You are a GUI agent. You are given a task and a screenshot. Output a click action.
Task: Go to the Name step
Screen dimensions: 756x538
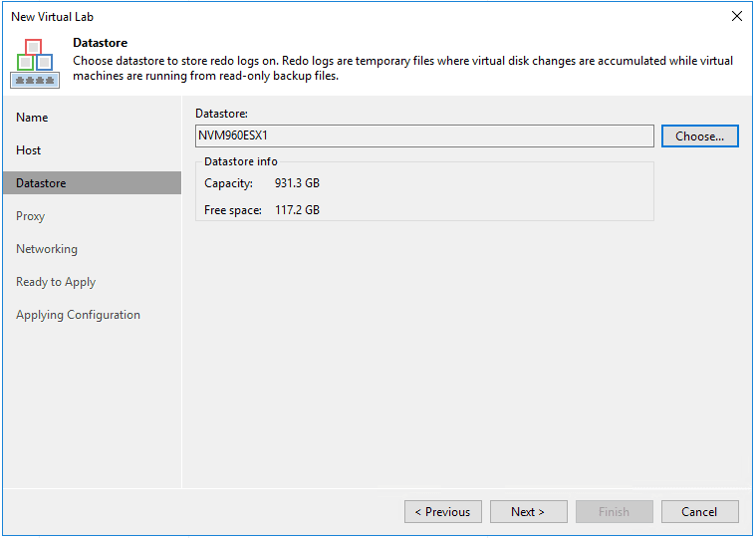pyautogui.click(x=32, y=118)
